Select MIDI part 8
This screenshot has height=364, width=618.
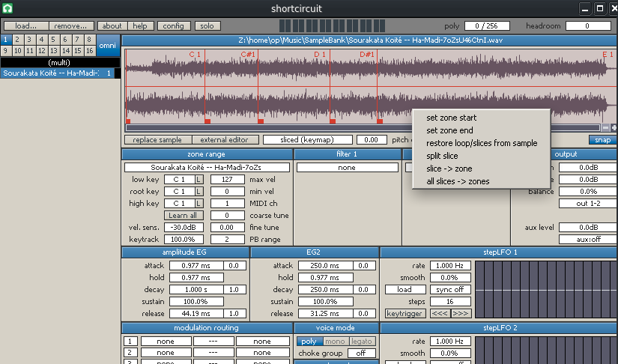[x=89, y=40]
